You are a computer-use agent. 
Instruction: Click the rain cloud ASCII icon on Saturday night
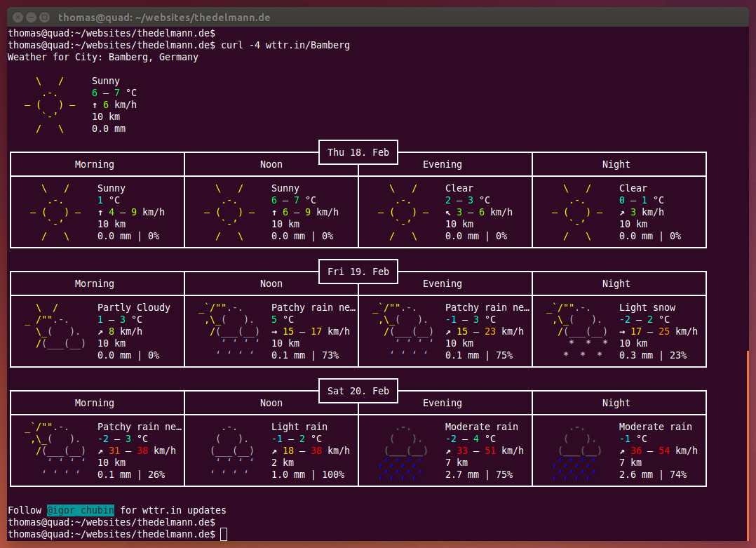click(x=576, y=450)
